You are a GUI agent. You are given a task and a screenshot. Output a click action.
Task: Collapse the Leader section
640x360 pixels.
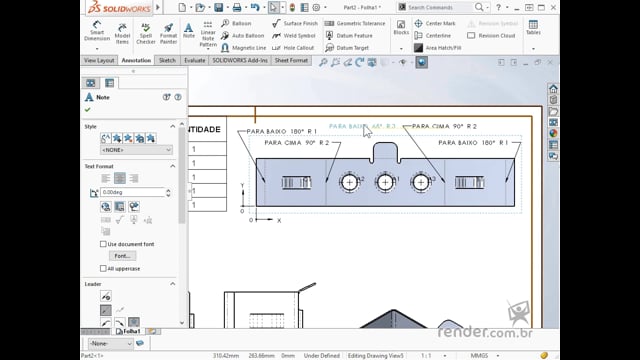coord(173,284)
